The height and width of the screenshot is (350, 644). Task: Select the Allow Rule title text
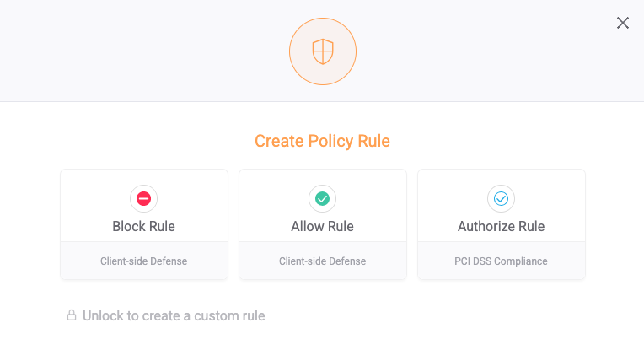(322, 226)
